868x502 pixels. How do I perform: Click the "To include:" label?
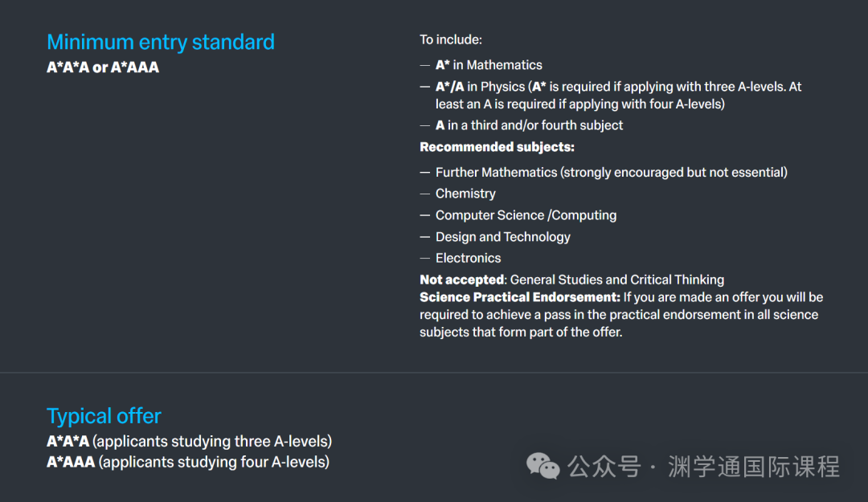click(451, 39)
